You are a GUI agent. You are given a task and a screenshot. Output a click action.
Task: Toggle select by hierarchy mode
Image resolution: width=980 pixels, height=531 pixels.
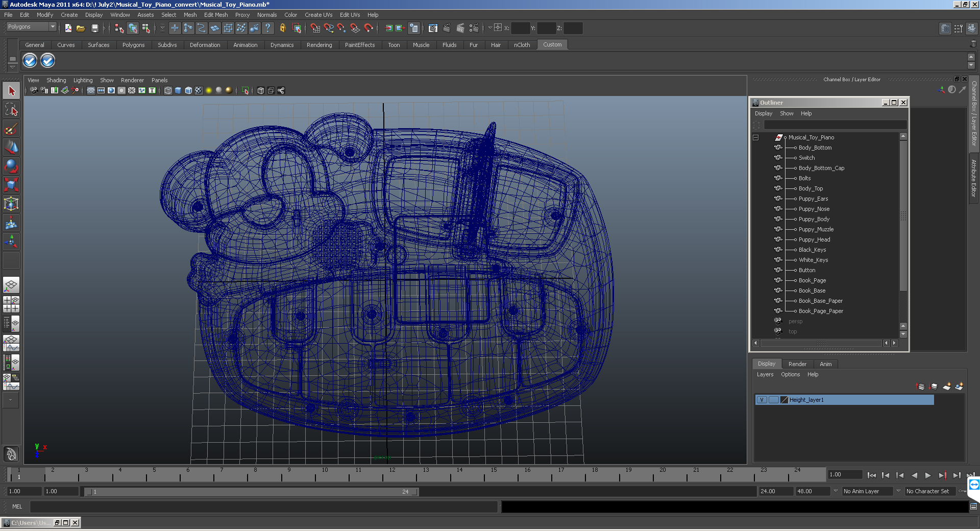(x=119, y=28)
